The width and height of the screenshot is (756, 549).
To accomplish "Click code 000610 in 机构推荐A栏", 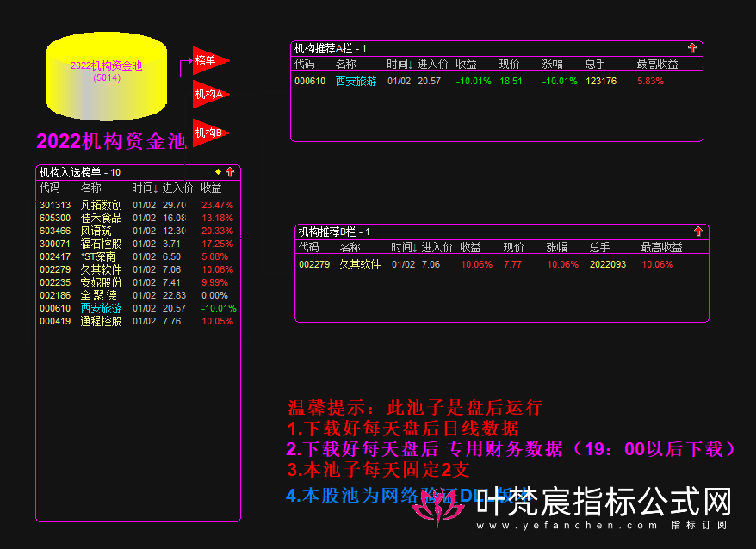I will click(310, 81).
